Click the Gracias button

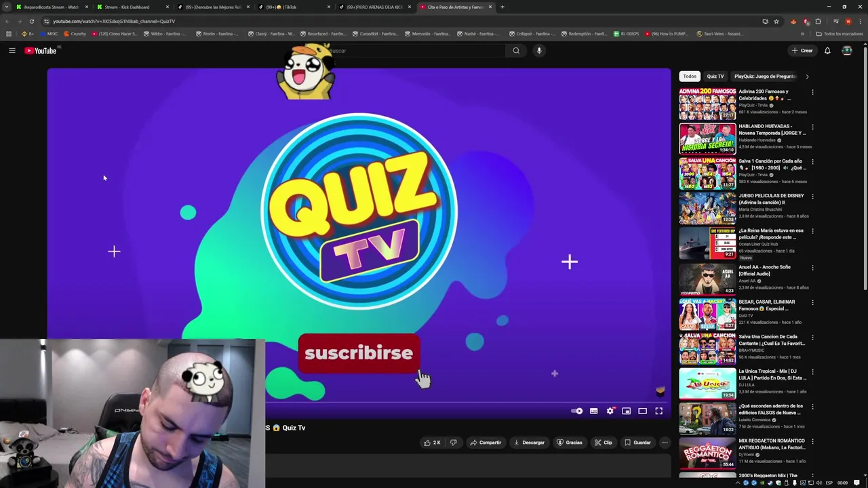[570, 443]
